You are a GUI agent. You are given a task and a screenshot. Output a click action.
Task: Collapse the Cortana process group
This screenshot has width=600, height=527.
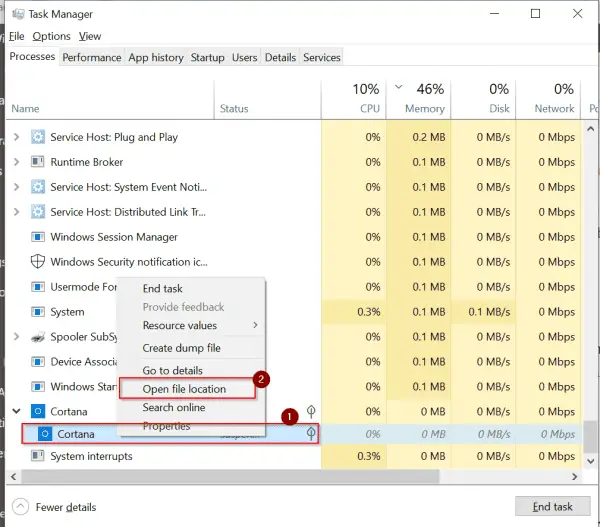tap(16, 411)
